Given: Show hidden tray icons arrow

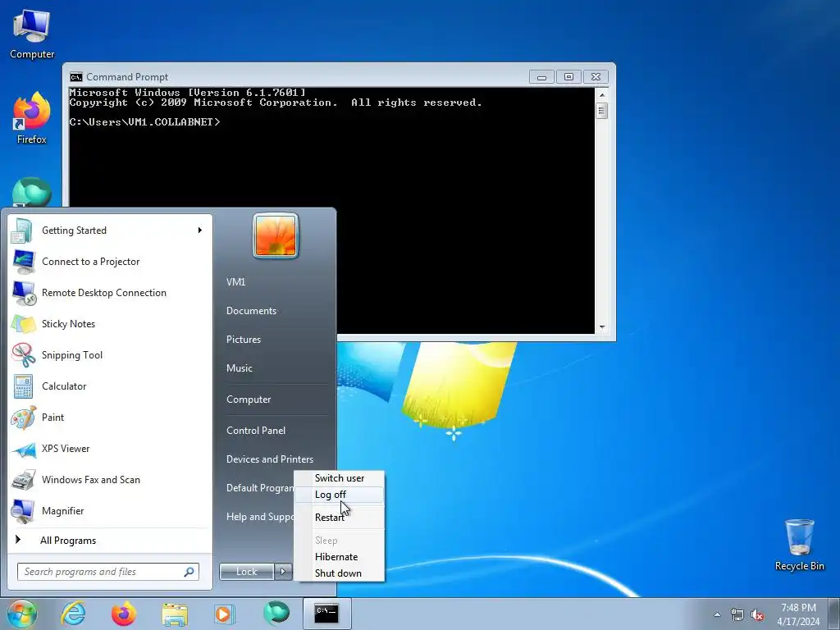Looking at the screenshot, I should (x=717, y=614).
